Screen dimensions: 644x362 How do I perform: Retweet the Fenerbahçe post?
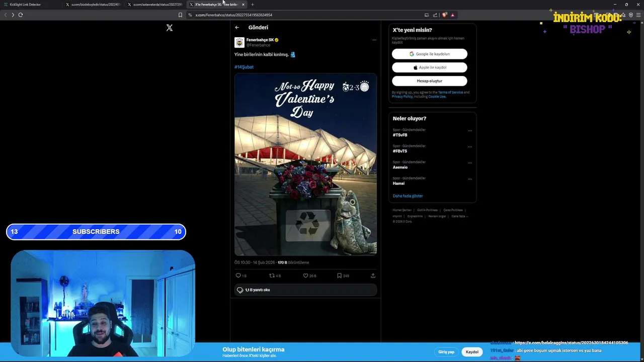[x=272, y=276]
